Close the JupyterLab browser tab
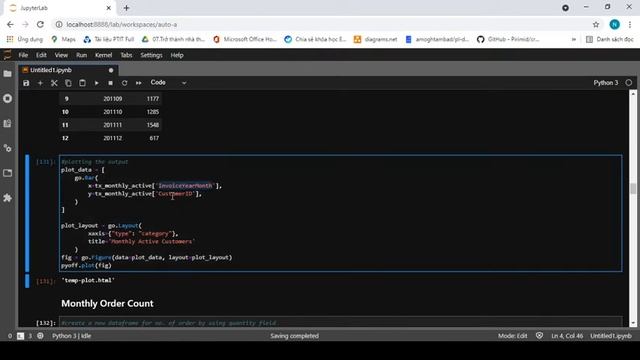Viewport: 640px width, 360px height. 109,8
